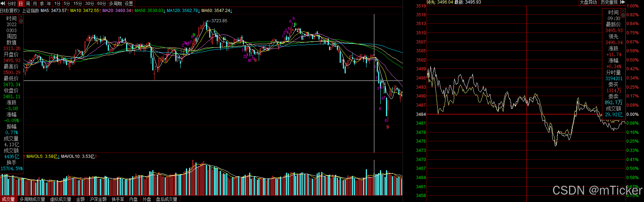
Task: Select the 沪深金额 indicator tab
Action: click(98, 199)
